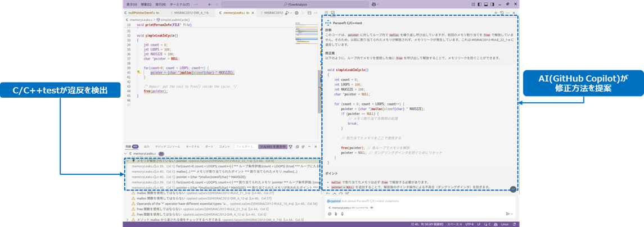Click the chat input Ask about Parasoft violations
Image resolution: width=644 pixels, height=227 pixels.
click(x=419, y=201)
